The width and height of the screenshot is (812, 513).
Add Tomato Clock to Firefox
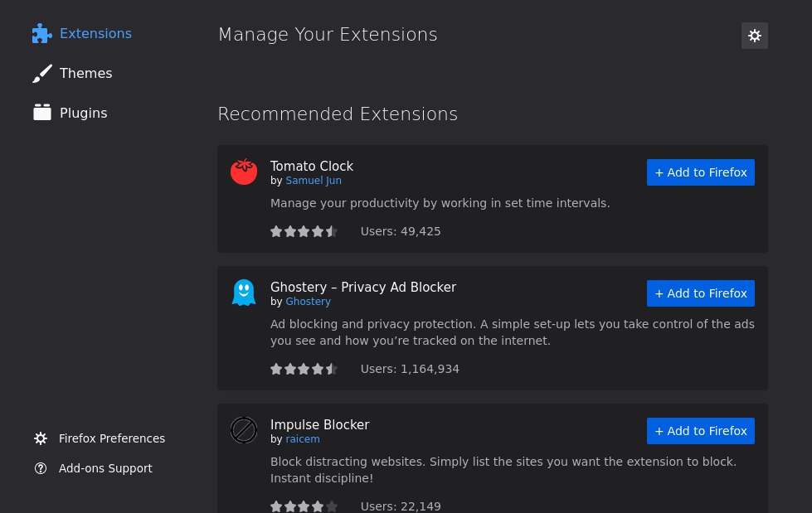pyautogui.click(x=700, y=172)
